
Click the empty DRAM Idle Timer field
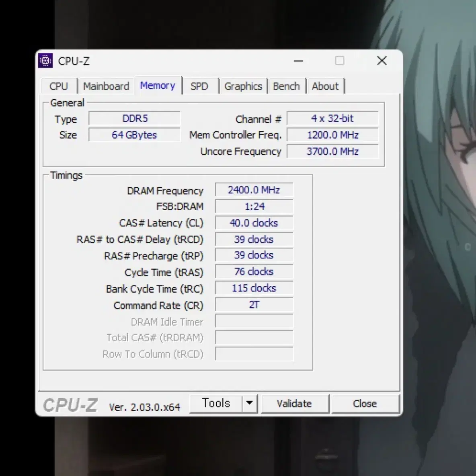[x=254, y=321]
